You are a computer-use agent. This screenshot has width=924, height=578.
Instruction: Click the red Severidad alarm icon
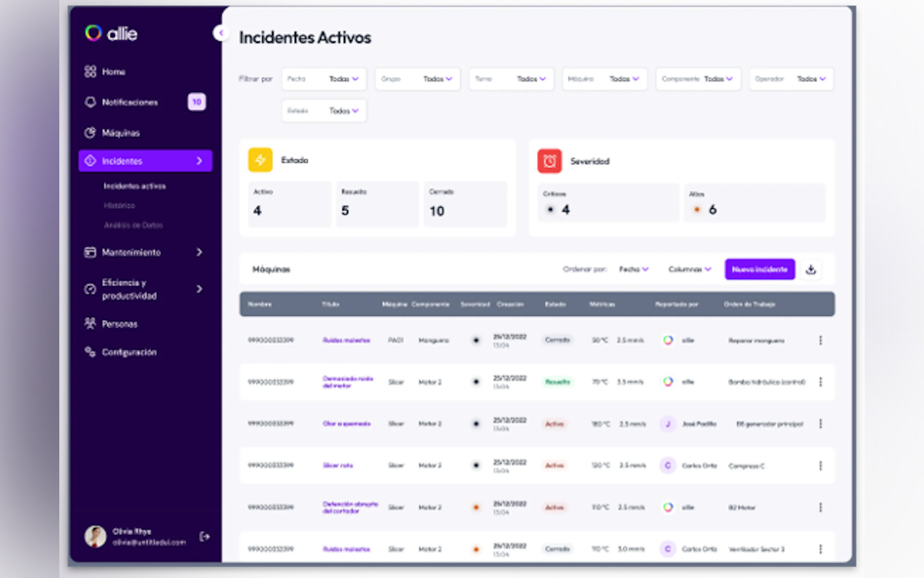pos(549,161)
